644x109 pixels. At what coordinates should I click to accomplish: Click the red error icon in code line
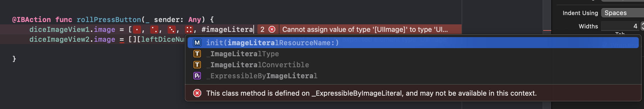pos(272,29)
